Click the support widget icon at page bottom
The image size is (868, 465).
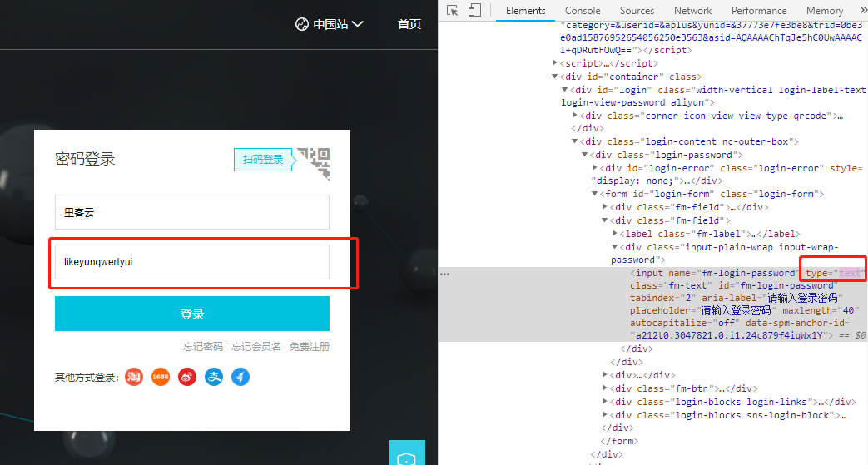pos(406,456)
